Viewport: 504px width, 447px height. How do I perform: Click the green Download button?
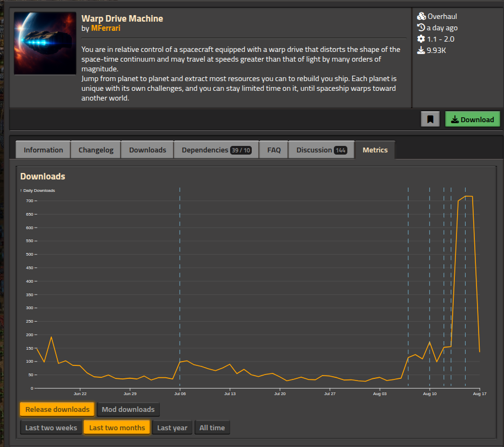click(472, 119)
